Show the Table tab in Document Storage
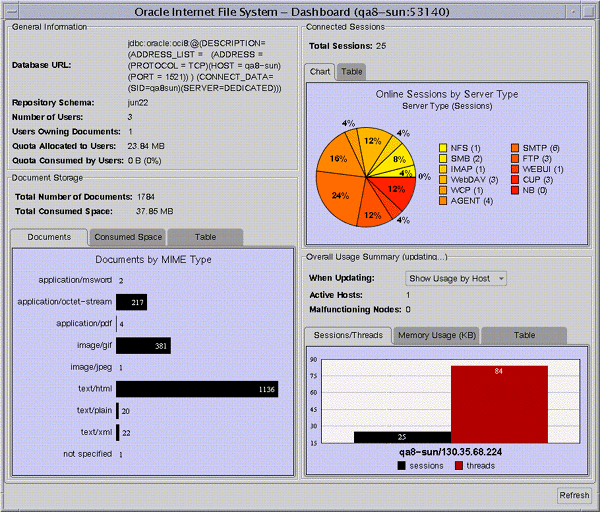The height and width of the screenshot is (512, 600). 205,237
